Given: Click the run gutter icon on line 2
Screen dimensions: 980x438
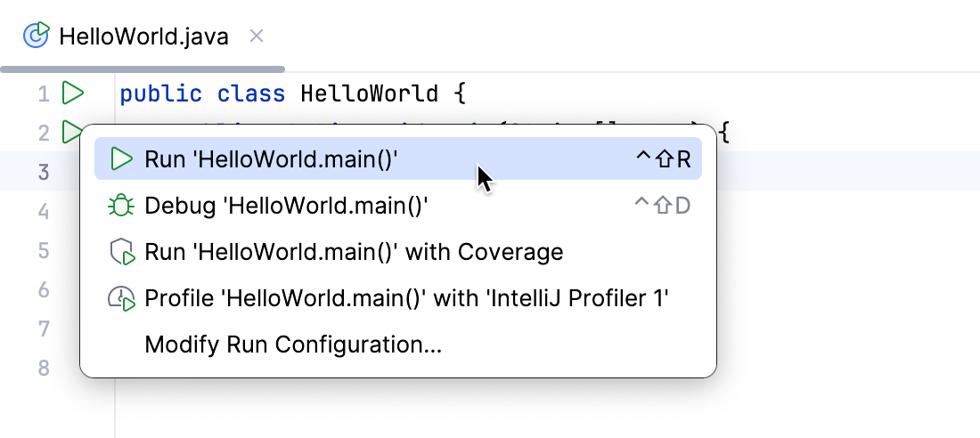Looking at the screenshot, I should [70, 133].
